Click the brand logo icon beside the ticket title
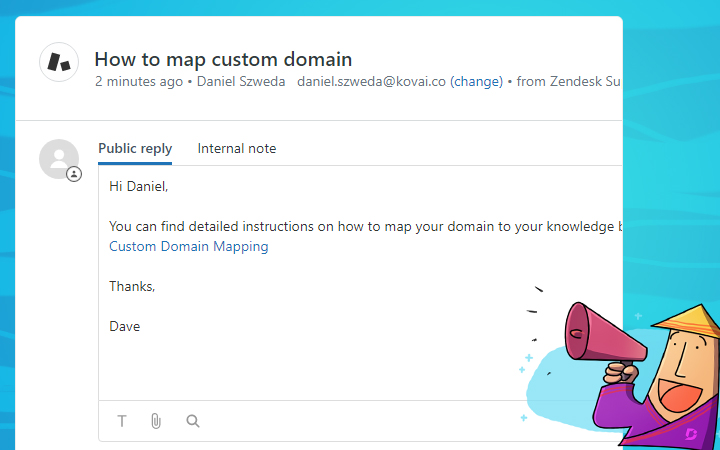 (59, 62)
